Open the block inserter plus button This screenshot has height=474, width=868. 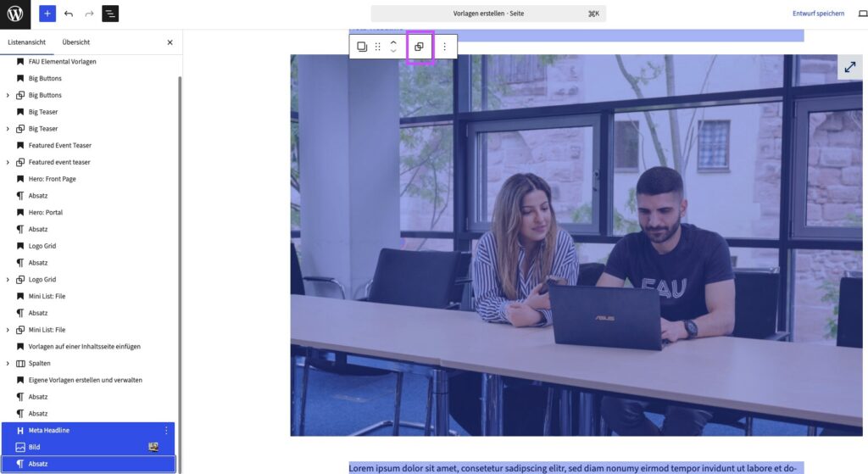pos(47,14)
